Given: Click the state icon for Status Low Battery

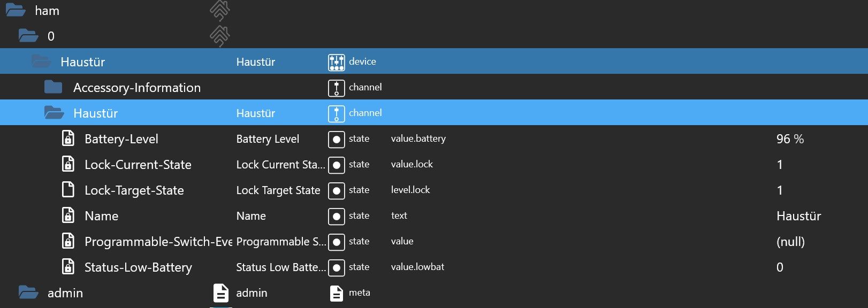Looking at the screenshot, I should click(x=336, y=268).
